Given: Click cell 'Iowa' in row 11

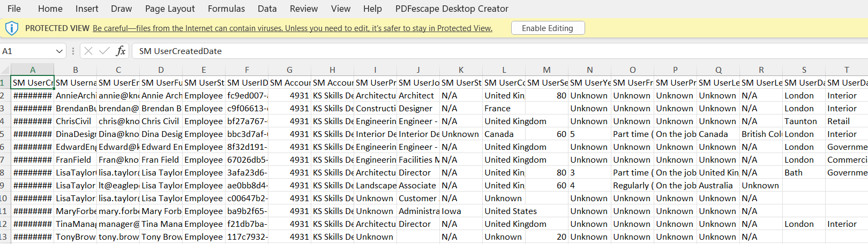Looking at the screenshot, I should pos(461,211).
